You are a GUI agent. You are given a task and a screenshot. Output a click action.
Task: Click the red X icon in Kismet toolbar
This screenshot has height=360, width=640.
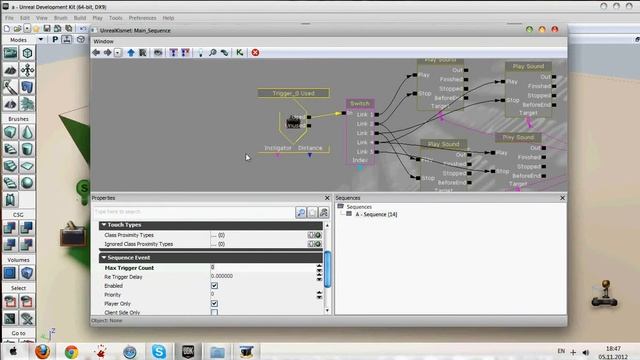tap(255, 53)
